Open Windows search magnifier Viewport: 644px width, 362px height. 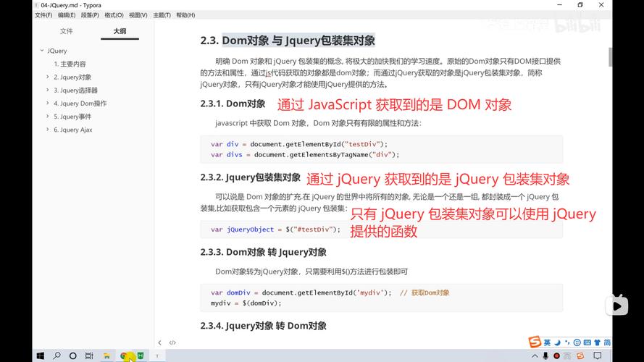57,355
